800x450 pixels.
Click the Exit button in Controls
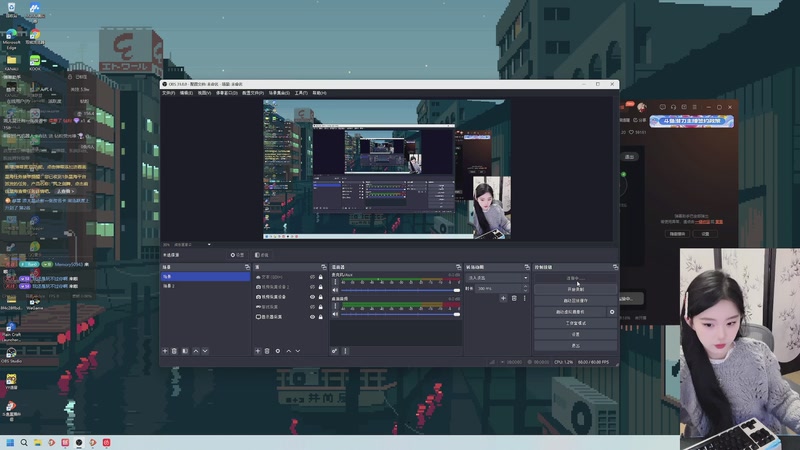click(x=576, y=345)
